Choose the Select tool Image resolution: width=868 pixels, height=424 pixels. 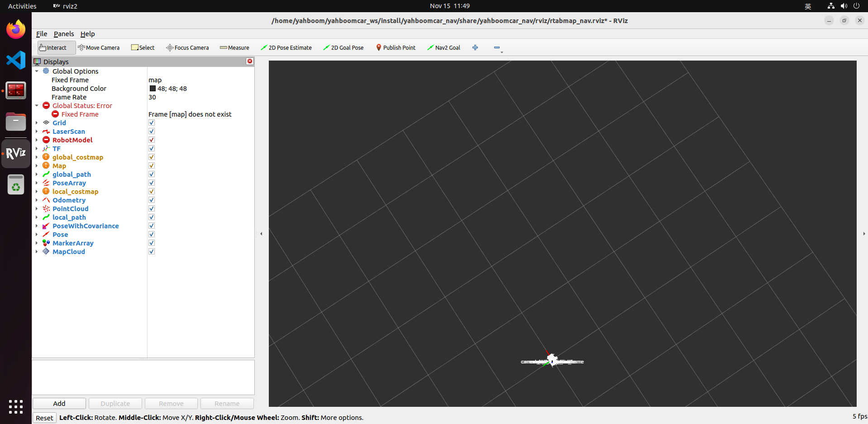[143, 47]
